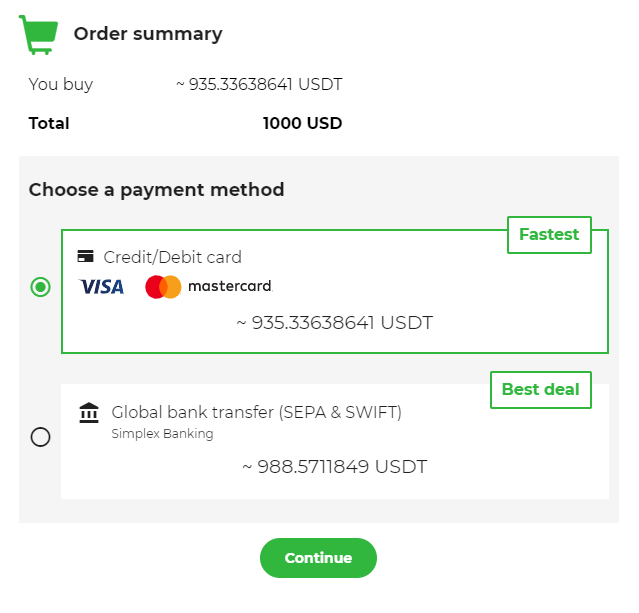Click the green shopping cart icon
The height and width of the screenshot is (613, 639).
[x=39, y=34]
